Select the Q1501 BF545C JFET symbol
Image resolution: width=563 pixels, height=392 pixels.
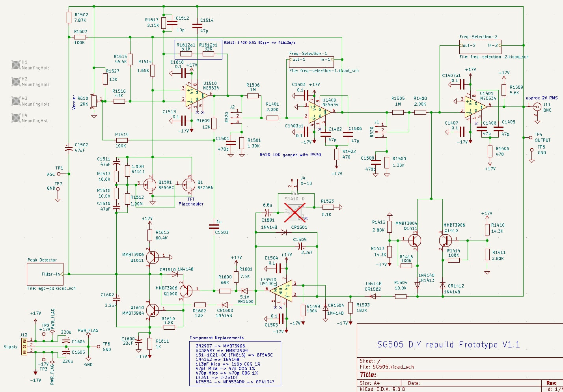tap(150, 184)
